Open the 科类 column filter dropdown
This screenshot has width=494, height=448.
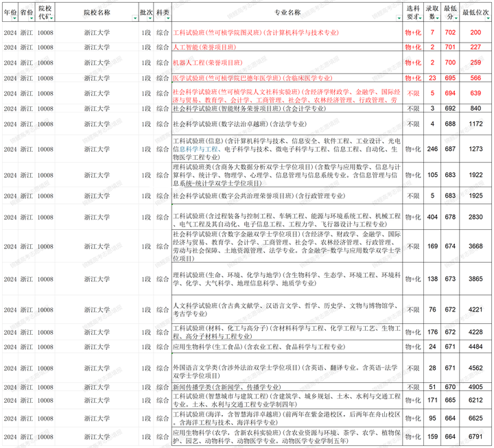pyautogui.click(x=168, y=19)
